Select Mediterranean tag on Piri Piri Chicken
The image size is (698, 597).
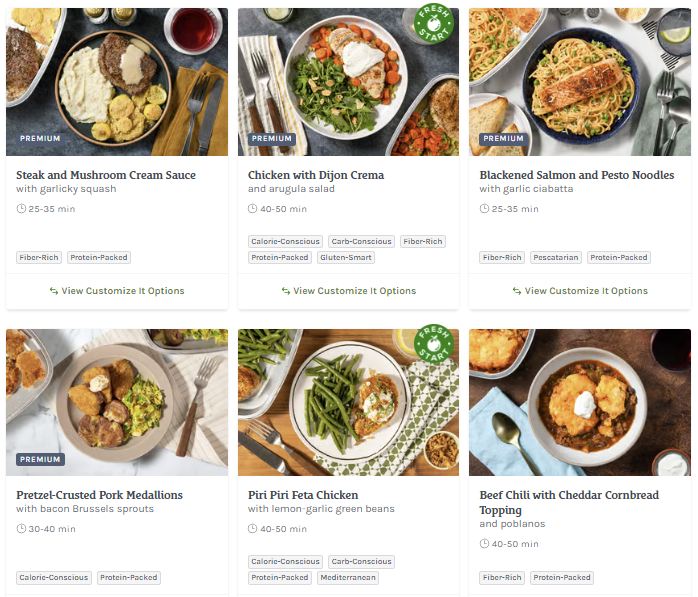pos(348,577)
